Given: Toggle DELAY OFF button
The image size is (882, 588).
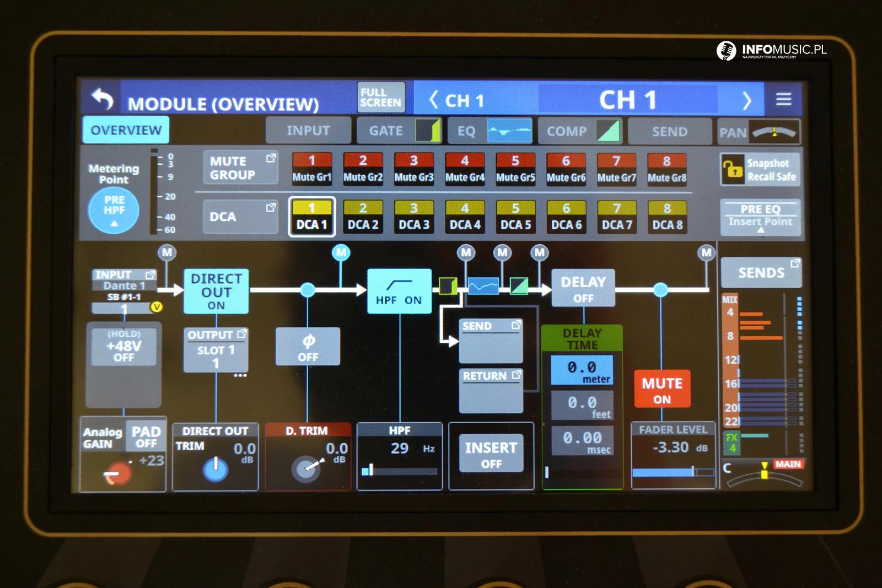Looking at the screenshot, I should [x=583, y=288].
